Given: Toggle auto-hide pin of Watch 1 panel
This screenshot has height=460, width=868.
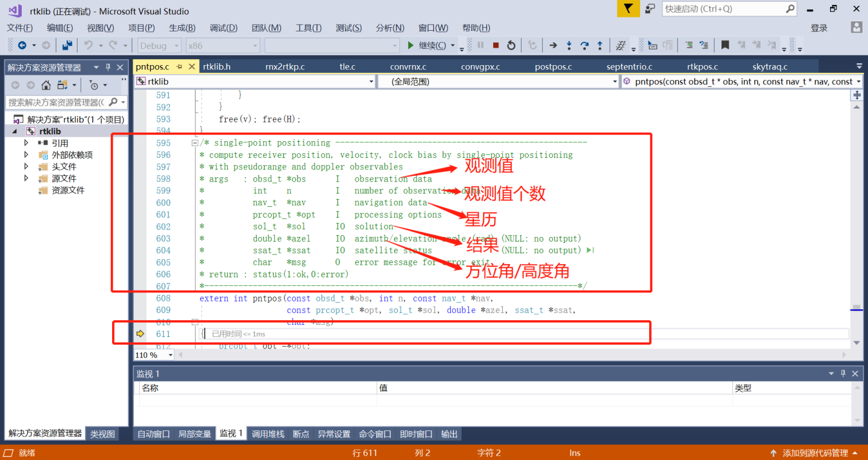Looking at the screenshot, I should pyautogui.click(x=843, y=374).
